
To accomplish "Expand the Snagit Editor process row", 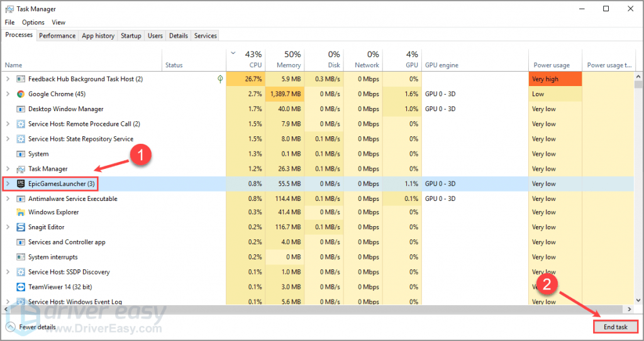I will click(8, 227).
